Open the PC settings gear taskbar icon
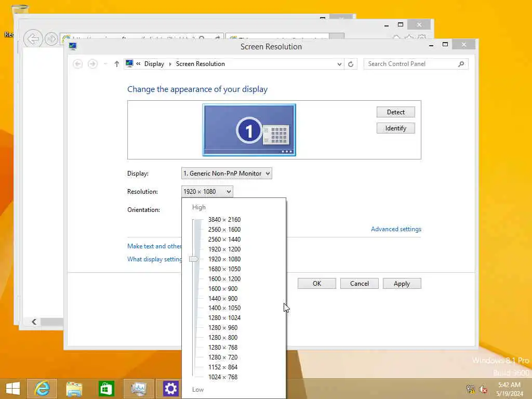Image resolution: width=532 pixels, height=399 pixels. 170,389
